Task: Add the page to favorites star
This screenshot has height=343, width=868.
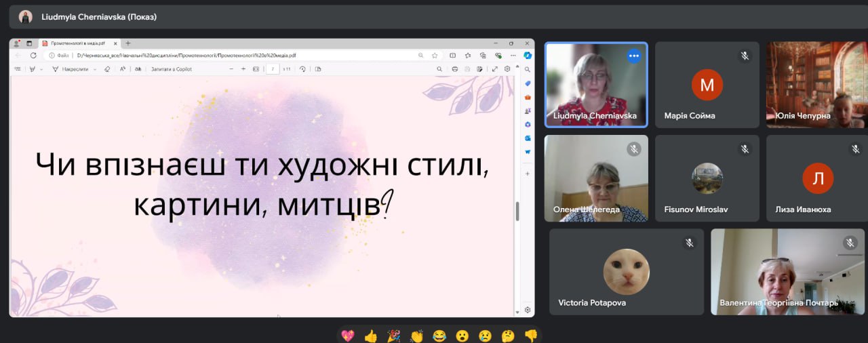Action: tap(435, 56)
